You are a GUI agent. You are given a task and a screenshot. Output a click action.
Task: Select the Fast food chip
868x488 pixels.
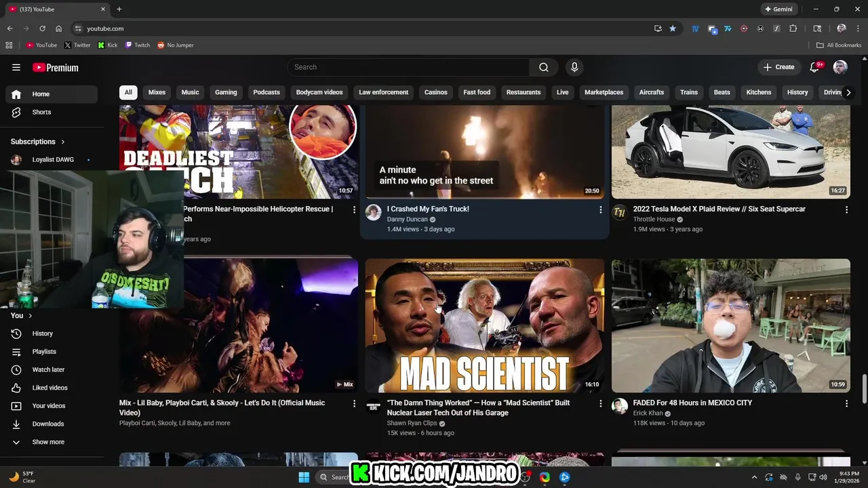477,92
